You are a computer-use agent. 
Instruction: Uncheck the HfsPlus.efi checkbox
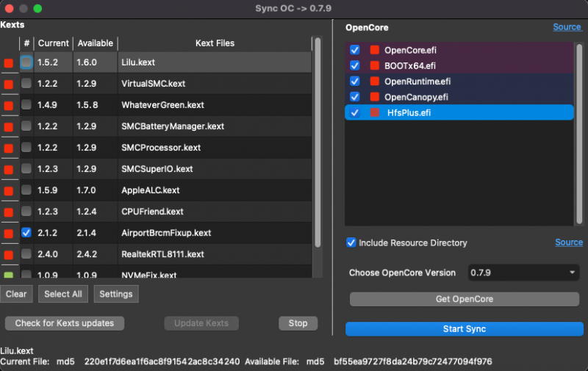pos(355,112)
